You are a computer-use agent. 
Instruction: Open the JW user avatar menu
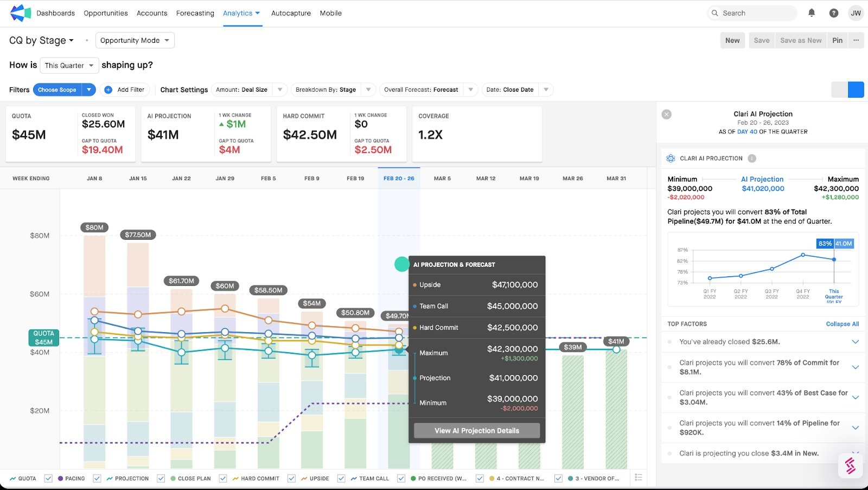(x=856, y=13)
